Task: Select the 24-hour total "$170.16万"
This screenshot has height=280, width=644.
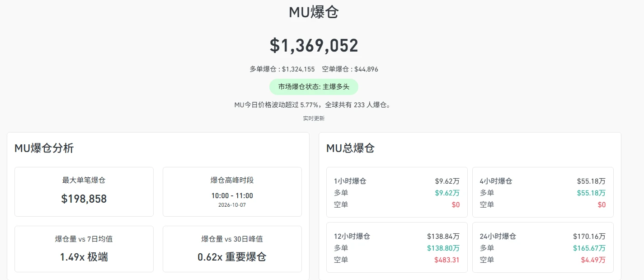Action: click(589, 237)
